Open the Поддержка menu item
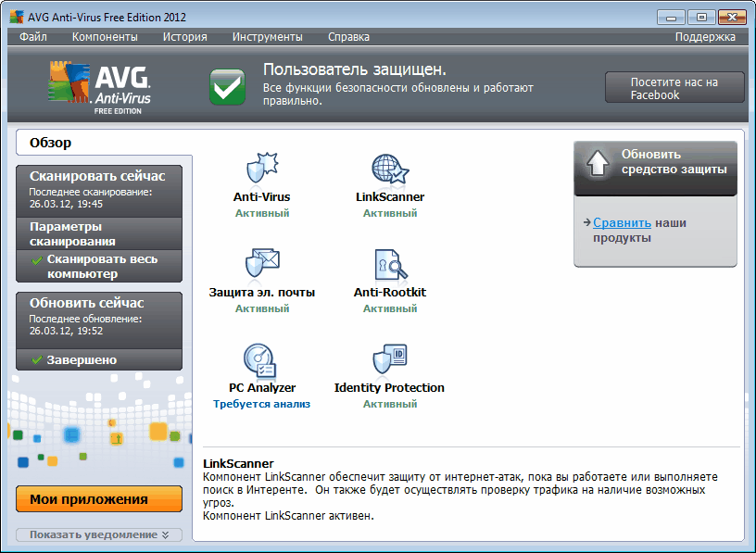Viewport: 756px width, 553px height. (705, 37)
